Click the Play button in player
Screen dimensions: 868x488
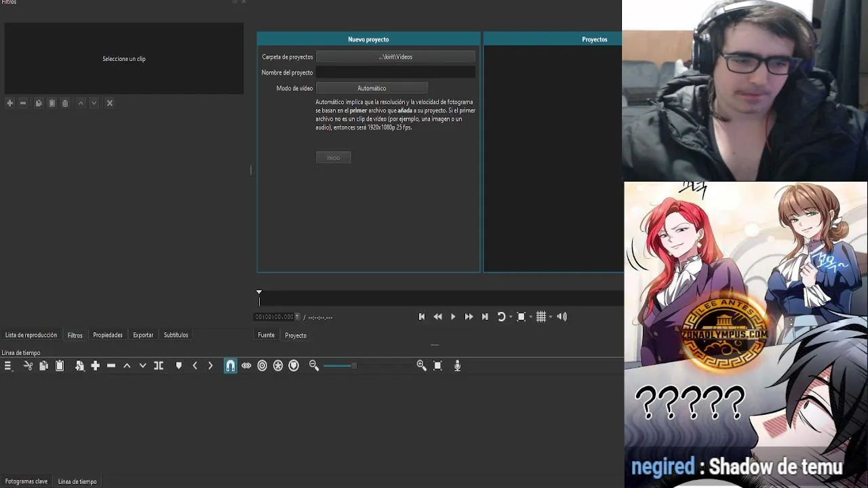point(453,317)
